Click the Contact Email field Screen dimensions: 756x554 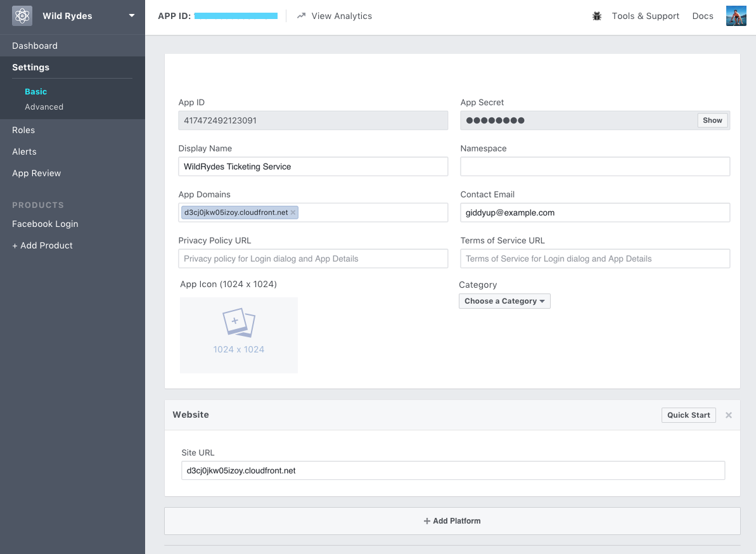point(595,212)
